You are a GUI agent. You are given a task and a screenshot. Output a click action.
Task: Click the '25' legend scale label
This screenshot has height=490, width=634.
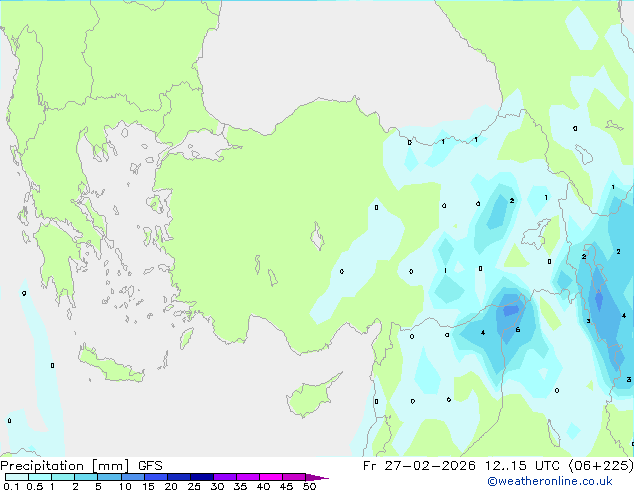(194, 486)
